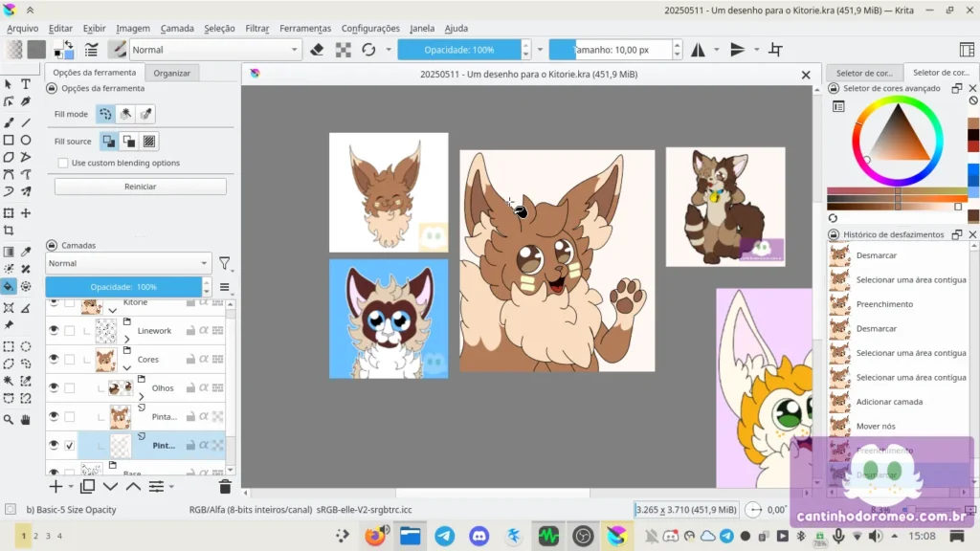Add new layer with plus button

[x=55, y=486]
